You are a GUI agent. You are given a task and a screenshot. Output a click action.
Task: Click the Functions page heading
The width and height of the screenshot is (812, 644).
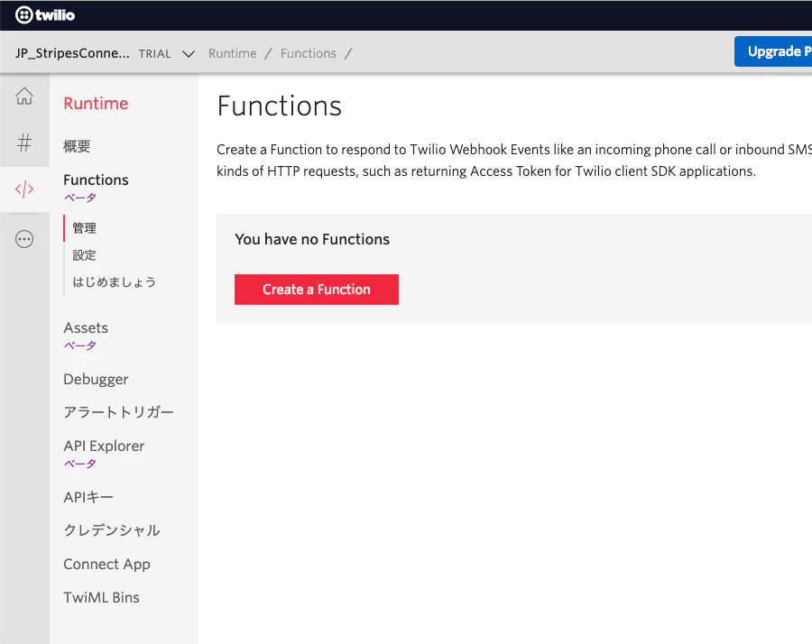tap(280, 106)
